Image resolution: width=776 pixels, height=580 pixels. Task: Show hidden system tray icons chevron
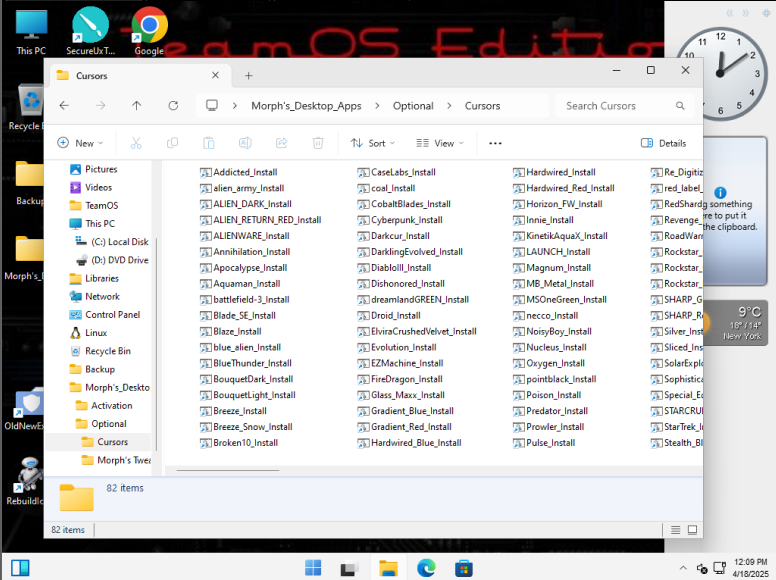683,568
